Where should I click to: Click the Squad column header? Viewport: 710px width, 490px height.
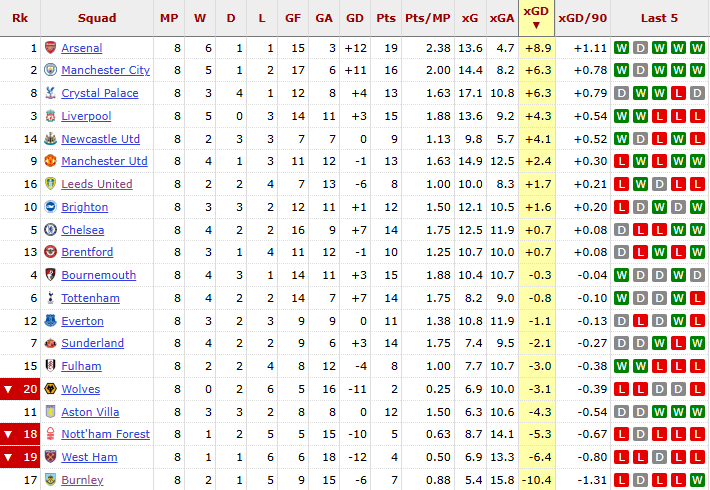click(97, 18)
